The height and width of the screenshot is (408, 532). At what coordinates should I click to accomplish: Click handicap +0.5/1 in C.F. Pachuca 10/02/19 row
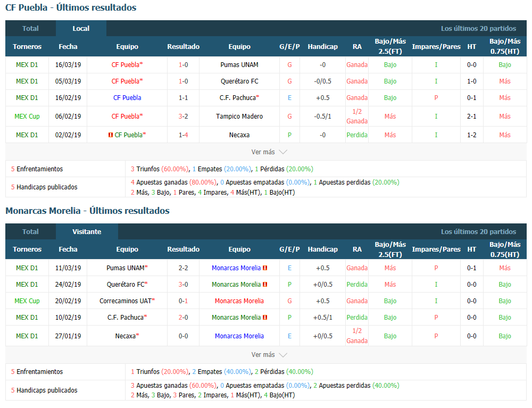click(x=323, y=318)
